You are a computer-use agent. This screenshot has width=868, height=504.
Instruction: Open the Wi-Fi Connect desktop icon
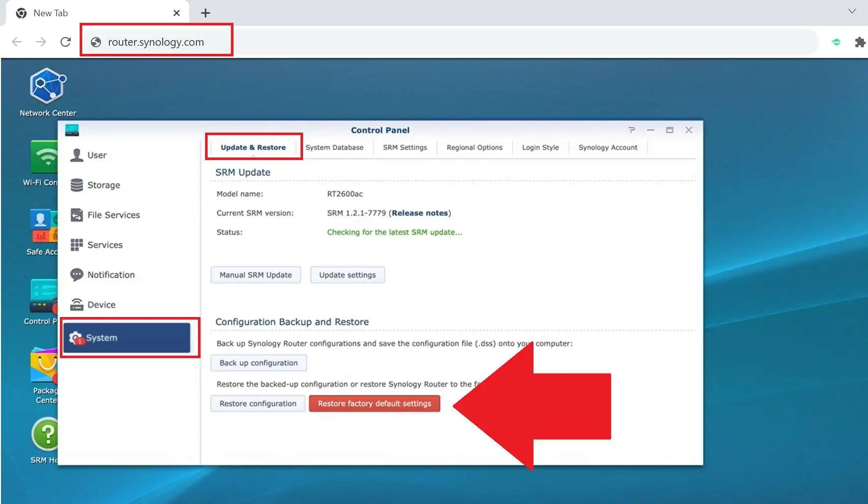tap(44, 164)
